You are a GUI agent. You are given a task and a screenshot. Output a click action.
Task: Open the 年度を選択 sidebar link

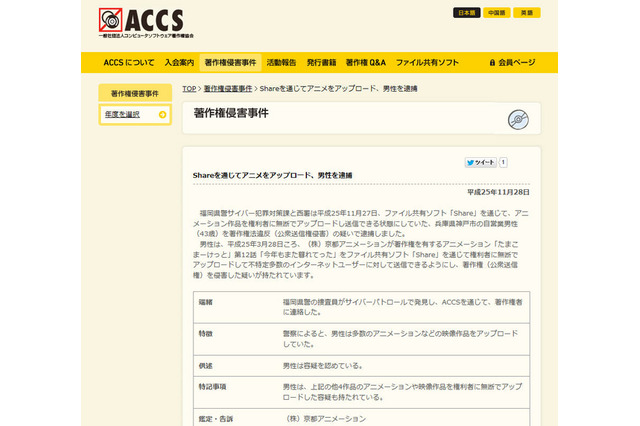[122, 114]
